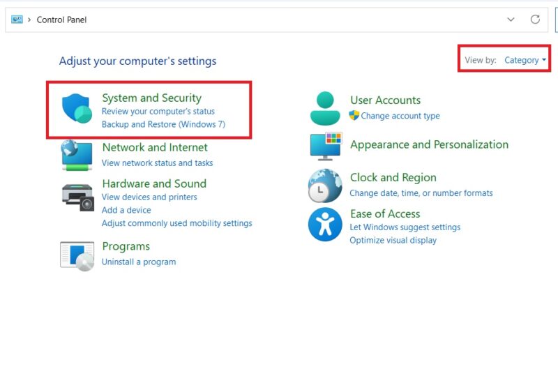Click the Control Panel address bar icon
This screenshot has width=558, height=392.
click(x=17, y=20)
